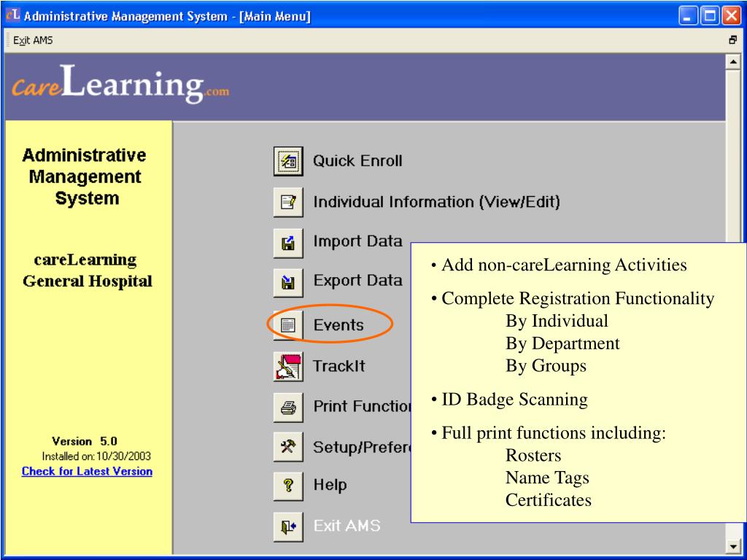The height and width of the screenshot is (560, 747).
Task: Click the Exit AMS door icon
Action: click(288, 526)
